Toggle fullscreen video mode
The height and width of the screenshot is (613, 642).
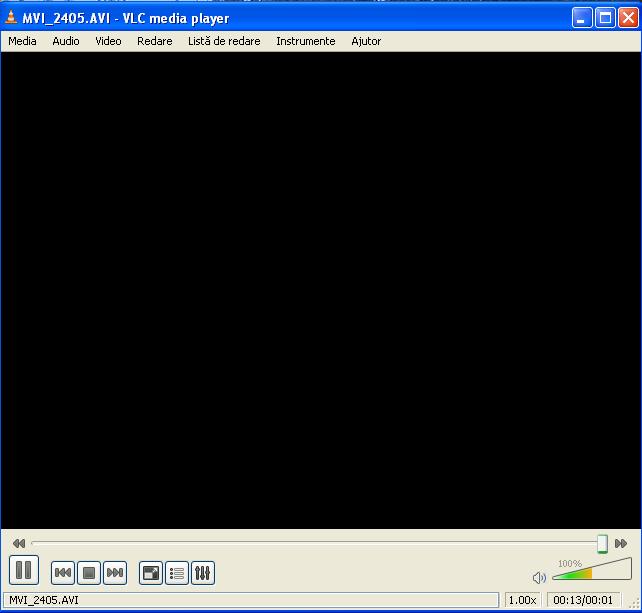(x=151, y=572)
